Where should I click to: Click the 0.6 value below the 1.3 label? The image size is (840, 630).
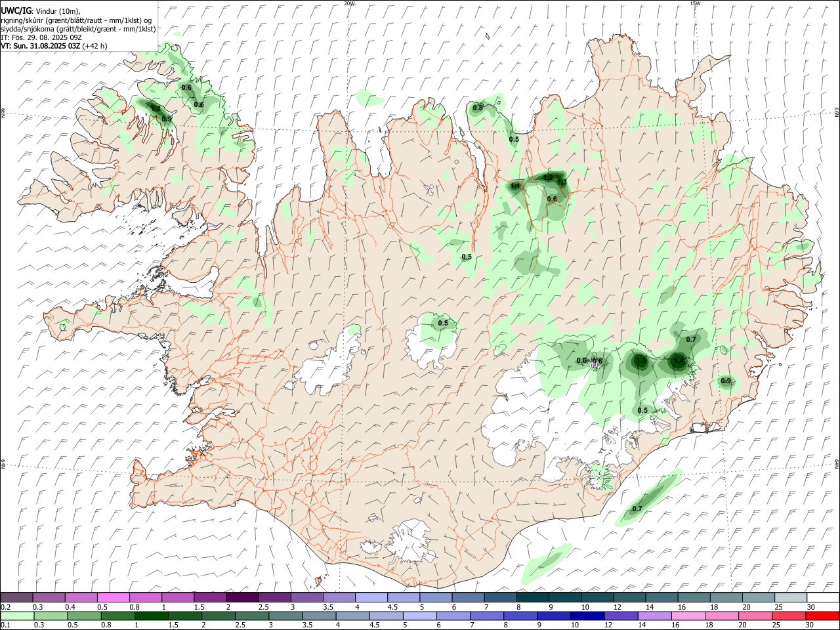point(552,199)
